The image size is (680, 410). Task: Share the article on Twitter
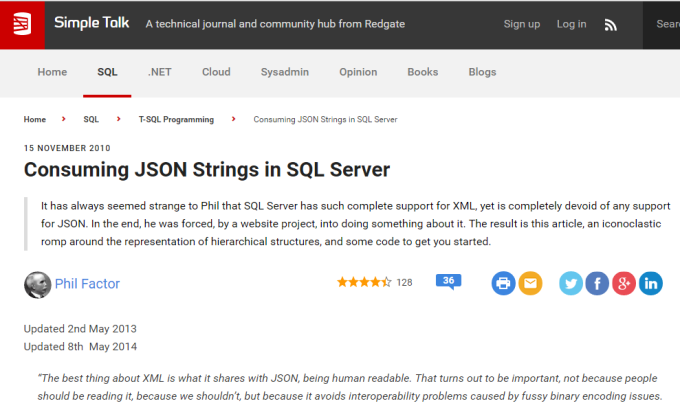(x=571, y=283)
